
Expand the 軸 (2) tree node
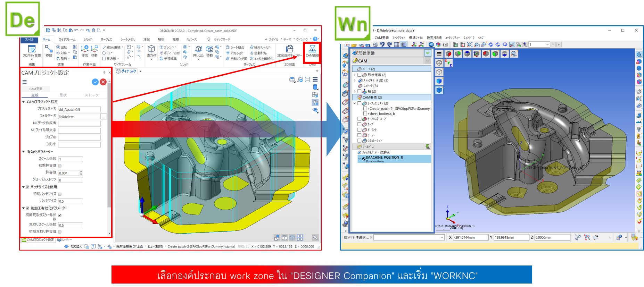pos(355,91)
